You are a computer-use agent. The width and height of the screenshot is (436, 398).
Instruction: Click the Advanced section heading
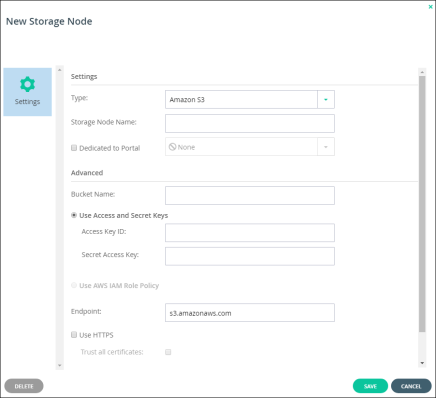(x=87, y=173)
